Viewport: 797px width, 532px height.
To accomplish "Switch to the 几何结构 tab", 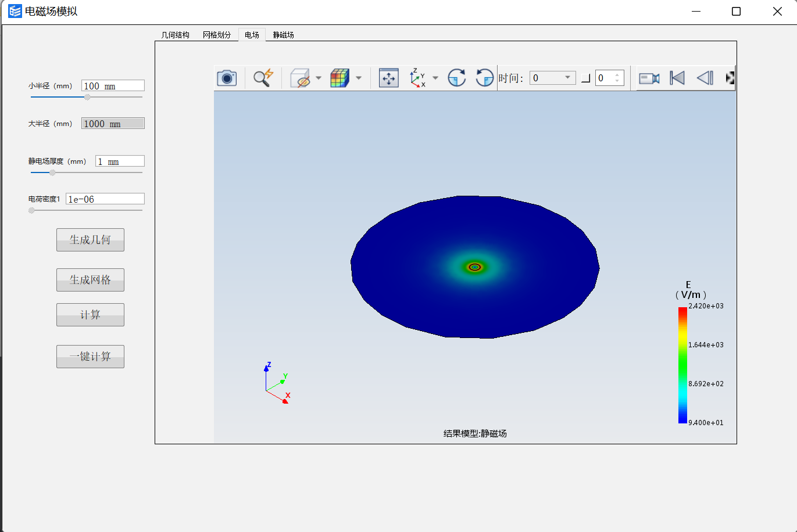I will coord(176,35).
